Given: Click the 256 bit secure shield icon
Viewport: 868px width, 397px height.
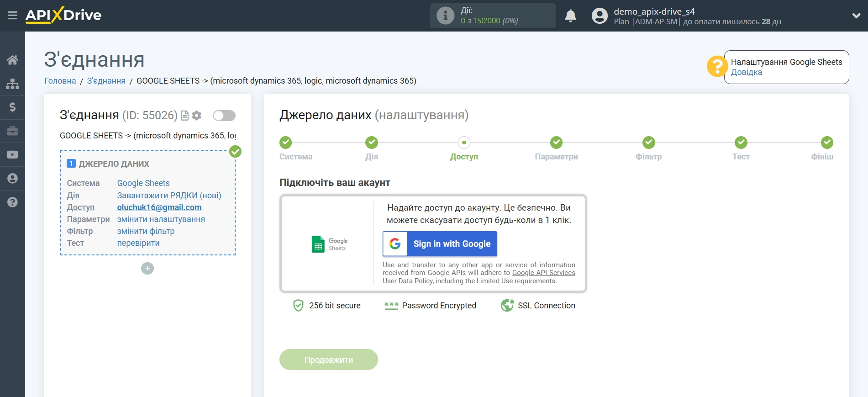Looking at the screenshot, I should point(298,305).
